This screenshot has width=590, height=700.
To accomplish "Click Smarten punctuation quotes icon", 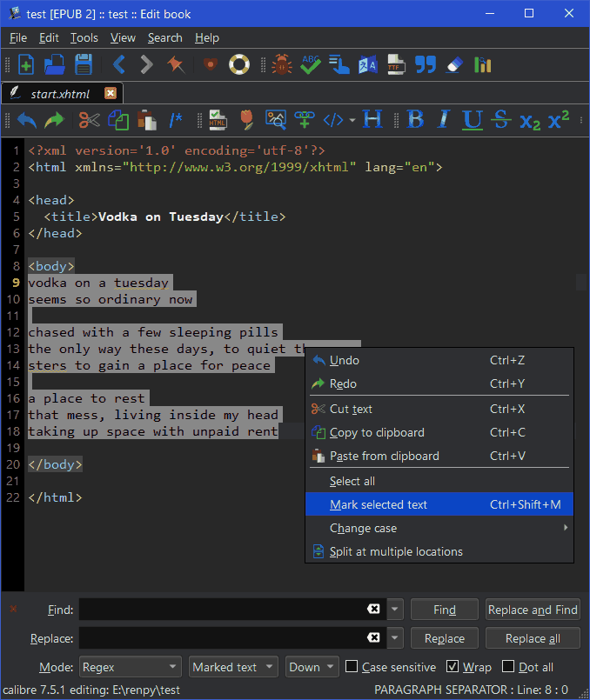I will pos(426,64).
